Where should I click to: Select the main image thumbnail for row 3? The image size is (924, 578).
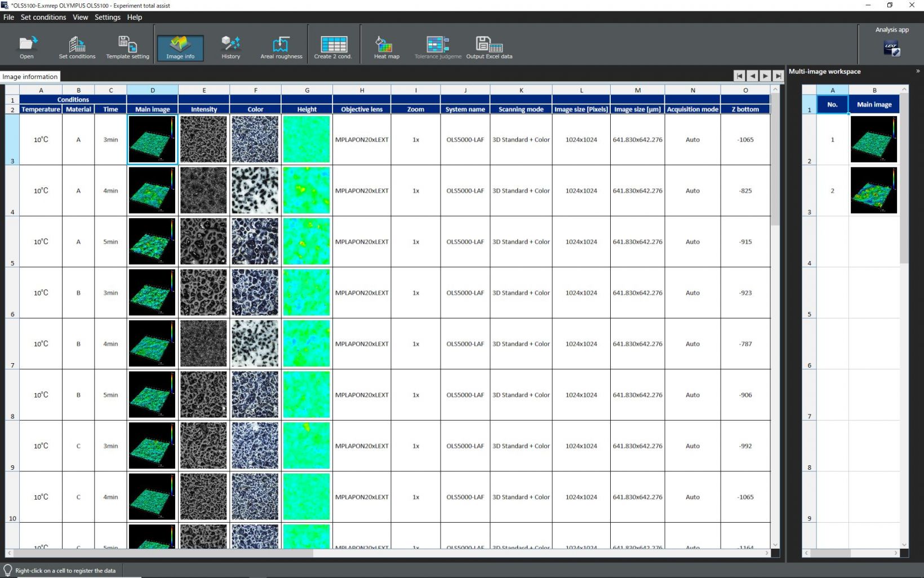click(152, 139)
